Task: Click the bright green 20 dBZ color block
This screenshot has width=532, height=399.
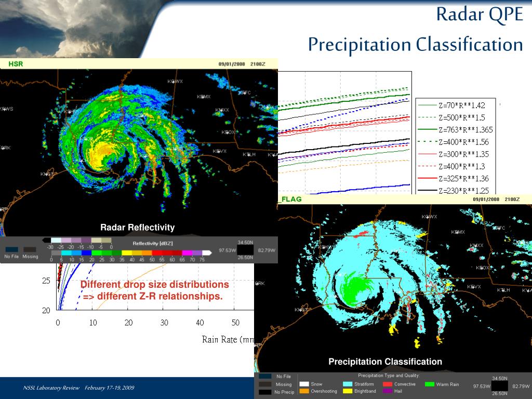Action: click(97, 253)
